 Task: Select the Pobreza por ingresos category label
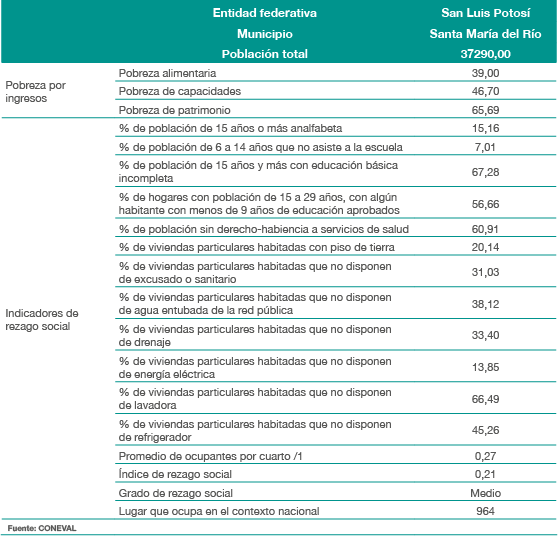tap(35, 92)
